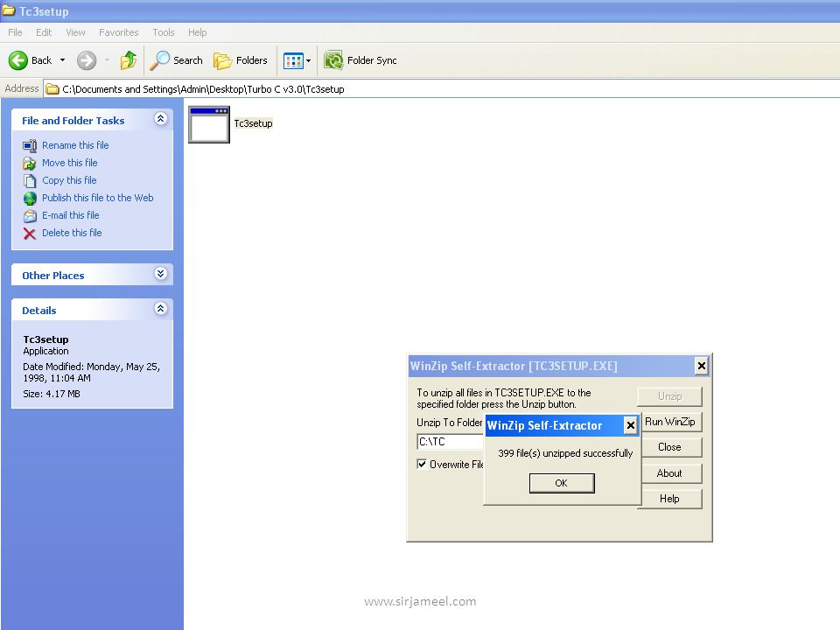840x630 pixels.
Task: Collapse the Details panel
Action: [x=160, y=309]
